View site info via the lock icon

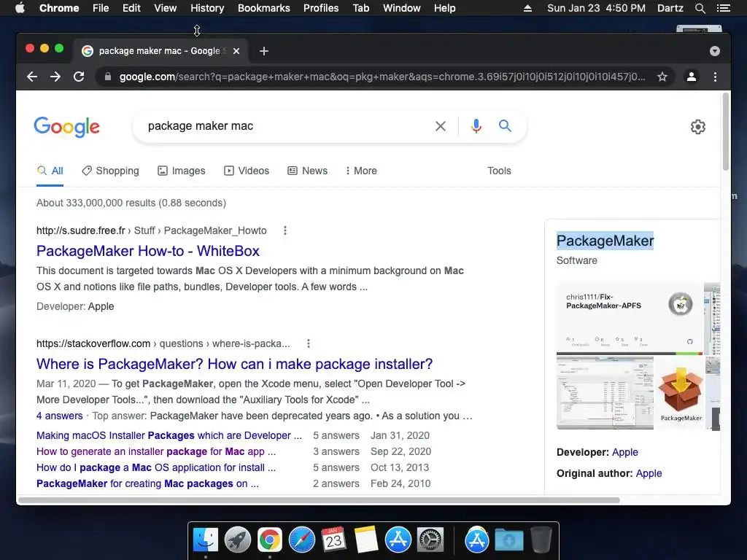(108, 77)
